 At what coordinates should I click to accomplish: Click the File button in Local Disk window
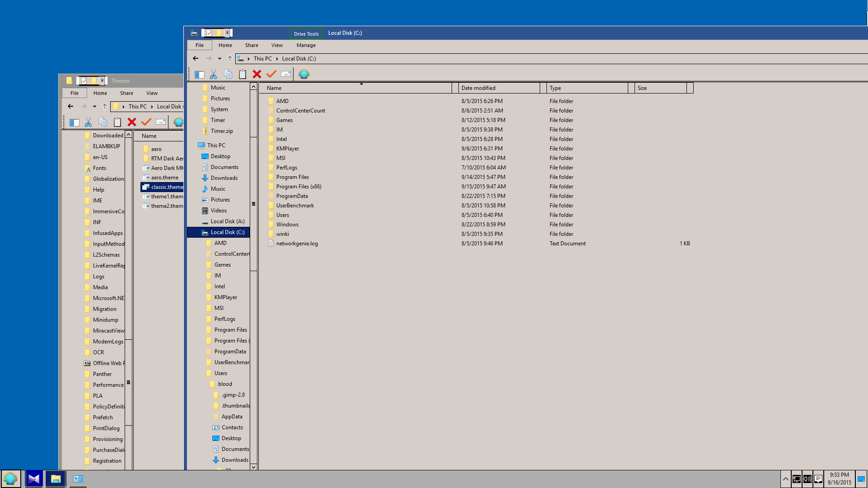[200, 45]
